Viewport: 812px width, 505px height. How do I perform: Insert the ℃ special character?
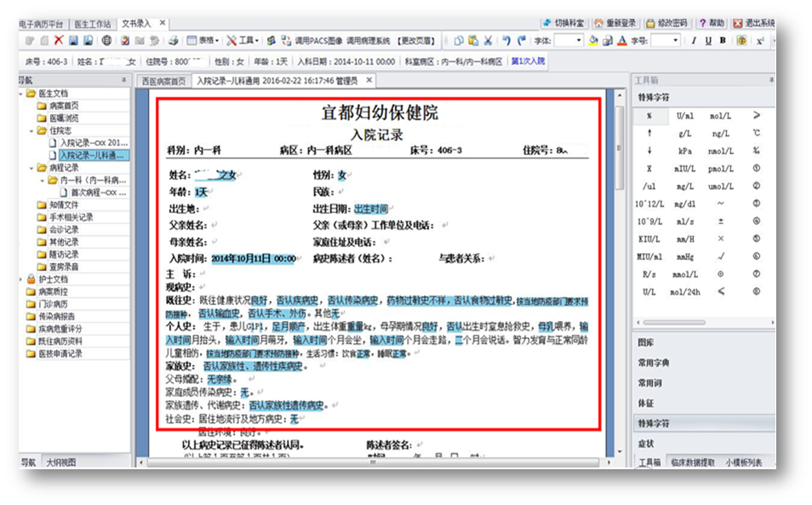756,133
